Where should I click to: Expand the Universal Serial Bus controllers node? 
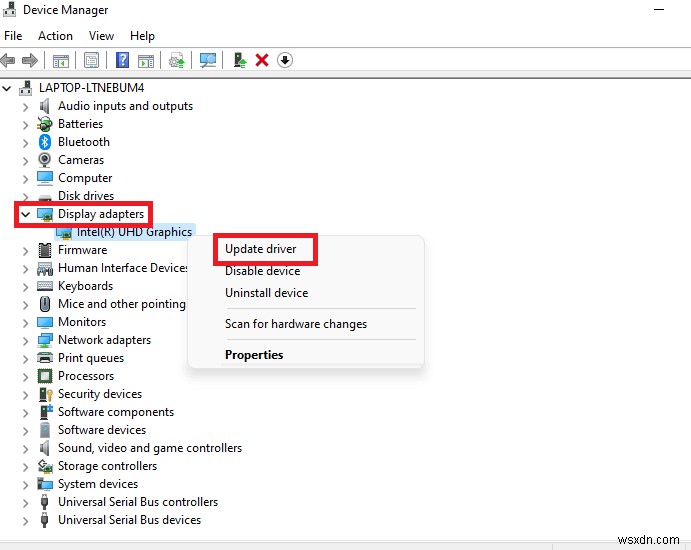click(x=26, y=502)
